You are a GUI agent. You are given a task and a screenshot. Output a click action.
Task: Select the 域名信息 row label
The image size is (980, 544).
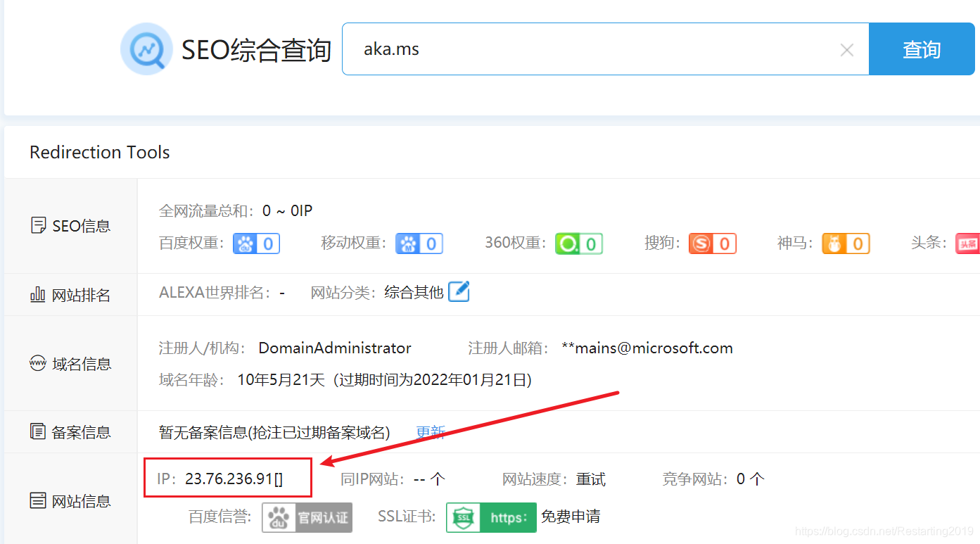point(82,364)
